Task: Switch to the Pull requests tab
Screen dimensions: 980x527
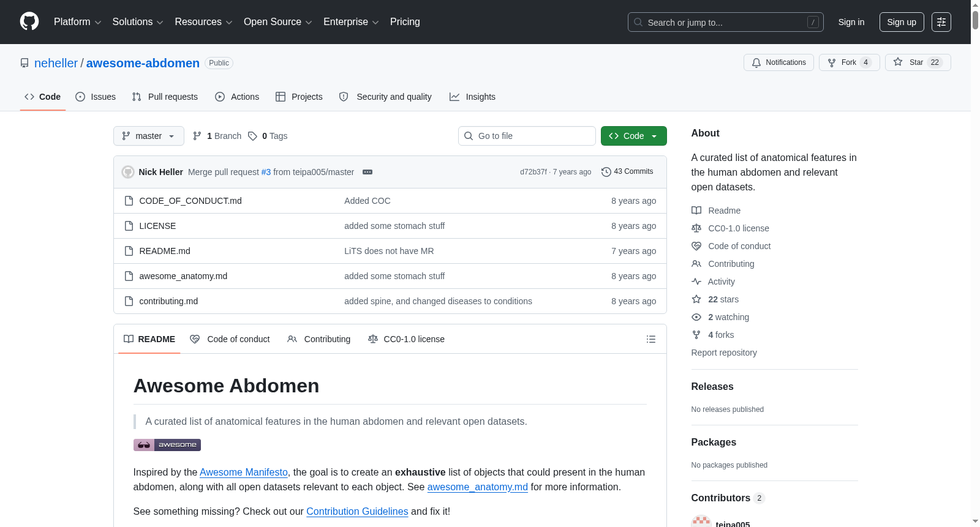Action: [x=165, y=97]
